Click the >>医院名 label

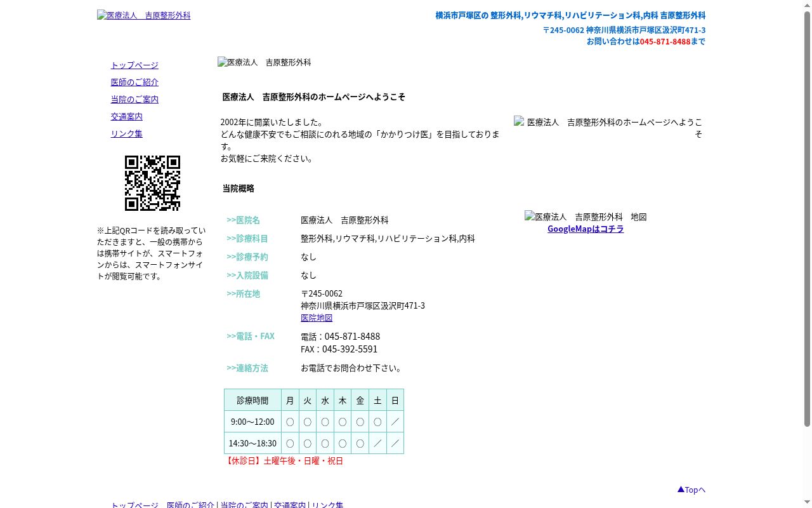click(244, 220)
